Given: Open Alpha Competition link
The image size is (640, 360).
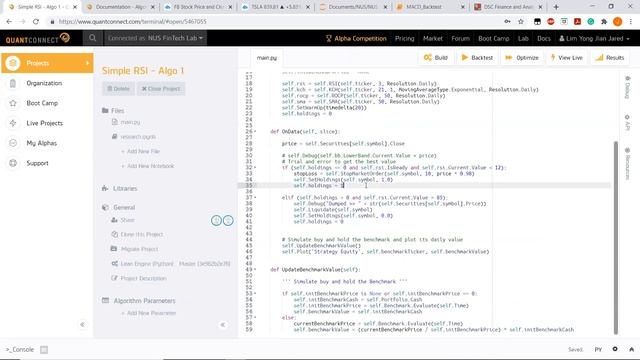Looking at the screenshot, I should [x=356, y=38].
